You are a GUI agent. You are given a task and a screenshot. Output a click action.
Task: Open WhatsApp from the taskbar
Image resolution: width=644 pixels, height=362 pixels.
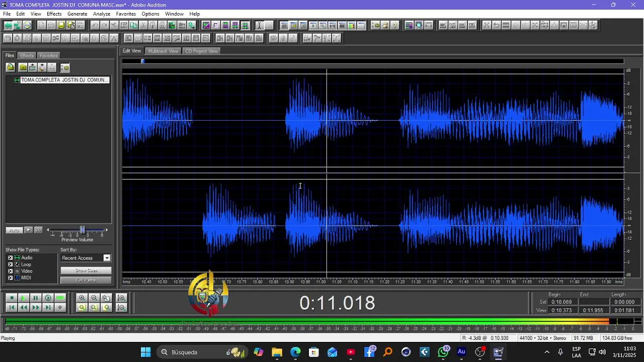(x=443, y=352)
